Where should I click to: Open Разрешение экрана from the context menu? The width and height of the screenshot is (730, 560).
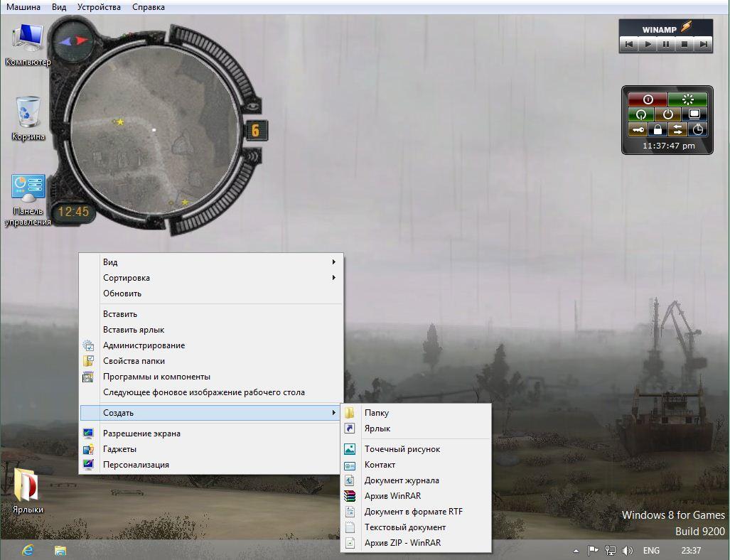tap(211, 434)
